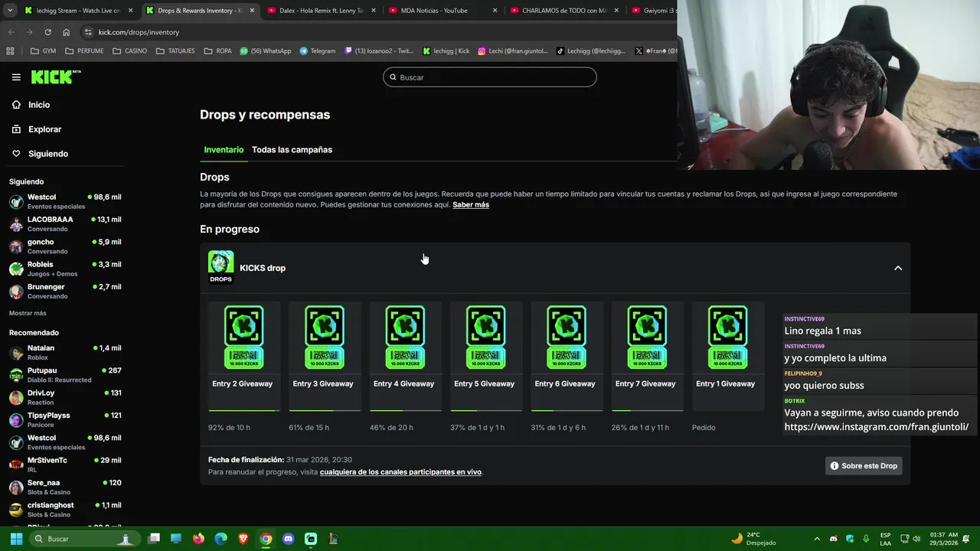
Task: Select the Inventario tab
Action: [x=224, y=150]
